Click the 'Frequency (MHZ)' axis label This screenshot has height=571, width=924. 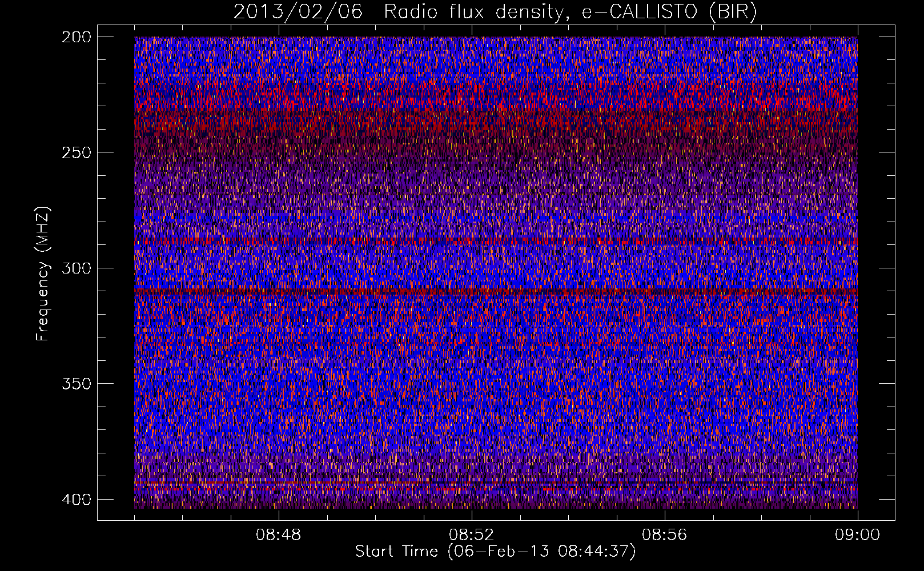tap(43, 274)
